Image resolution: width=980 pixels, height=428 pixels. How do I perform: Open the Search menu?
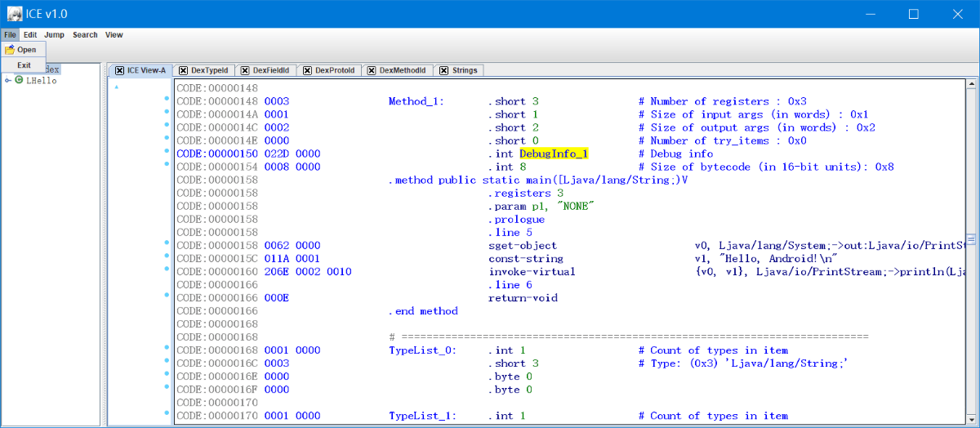click(x=85, y=35)
